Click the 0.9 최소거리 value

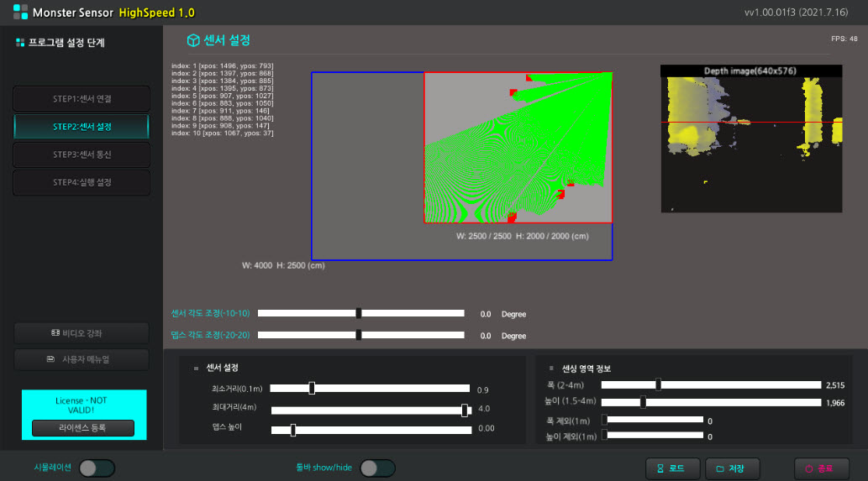[x=482, y=390]
